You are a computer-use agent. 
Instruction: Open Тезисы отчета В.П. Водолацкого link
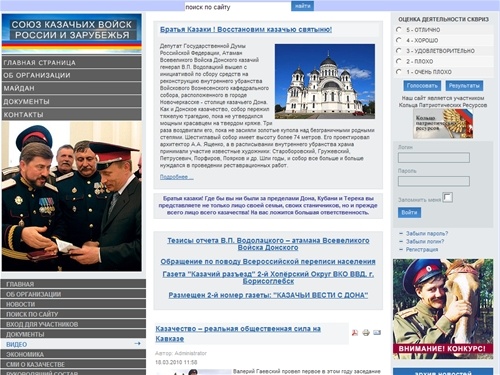point(268,244)
